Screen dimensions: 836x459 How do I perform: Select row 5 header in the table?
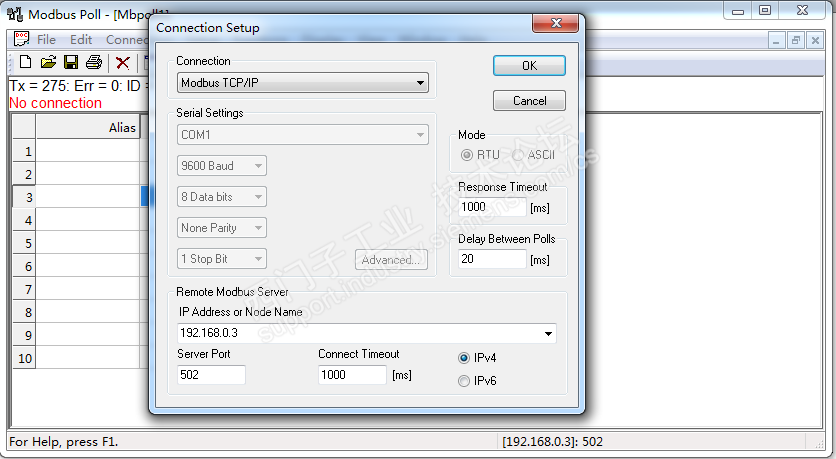click(x=24, y=243)
